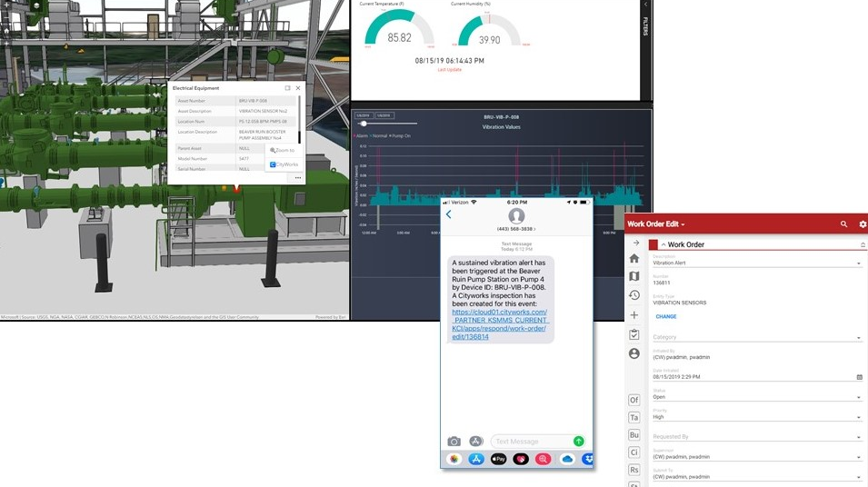The height and width of the screenshot is (487, 868).
Task: Open the cloud icon in iMessage app strip
Action: pyautogui.click(x=567, y=459)
